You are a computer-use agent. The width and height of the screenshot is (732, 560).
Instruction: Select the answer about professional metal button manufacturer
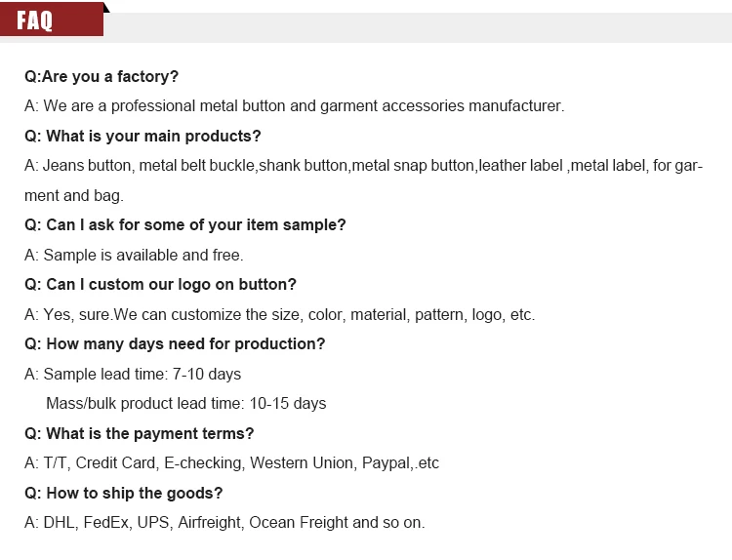pyautogui.click(x=294, y=105)
